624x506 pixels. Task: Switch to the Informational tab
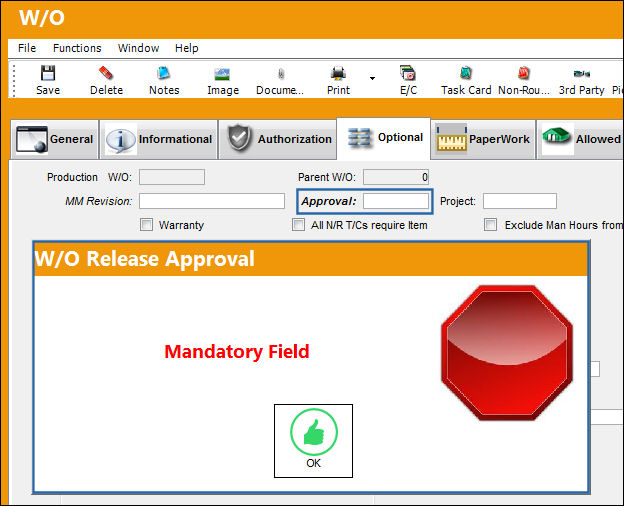pyautogui.click(x=159, y=139)
